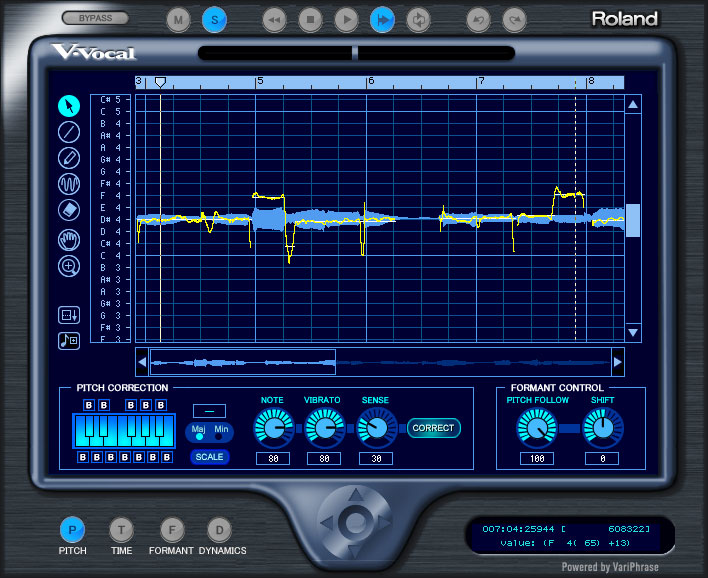The width and height of the screenshot is (708, 578).
Task: Select the line drawing tool
Action: click(x=69, y=132)
